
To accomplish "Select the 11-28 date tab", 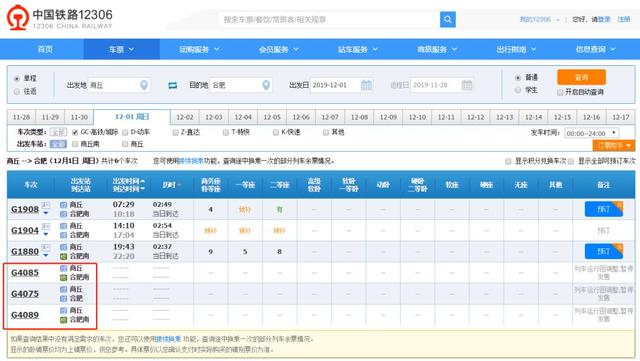I will pos(21,117).
